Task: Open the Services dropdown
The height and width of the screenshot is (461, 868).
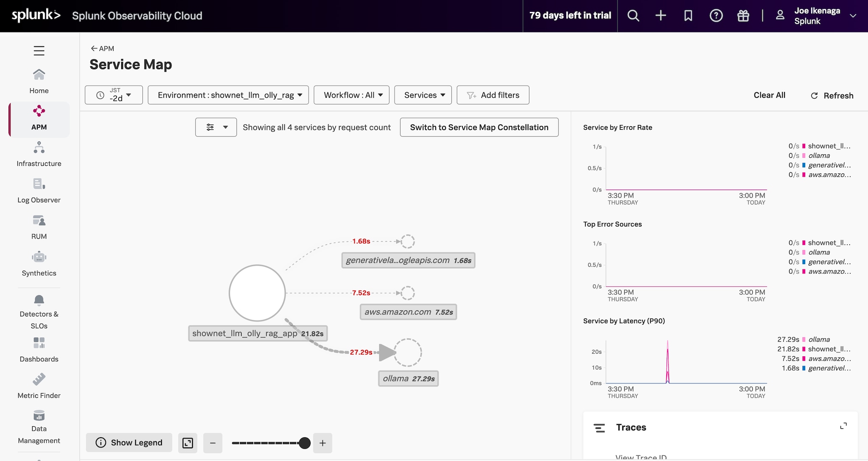Action: coord(423,95)
